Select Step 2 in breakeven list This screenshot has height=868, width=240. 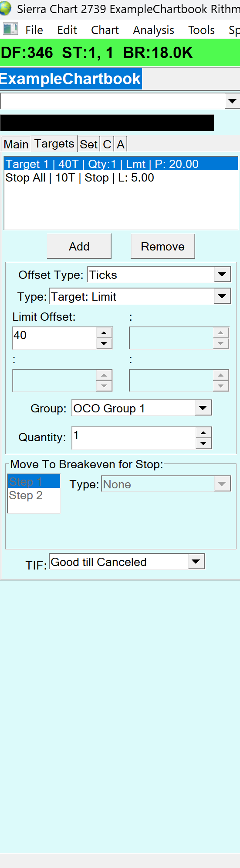click(x=34, y=495)
